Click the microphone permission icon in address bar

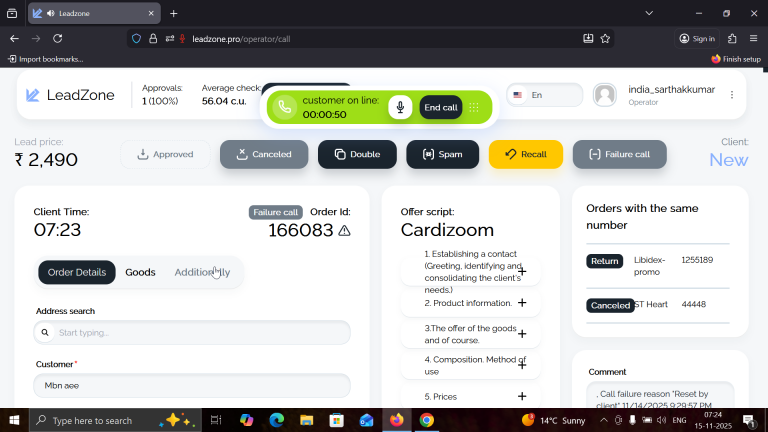pos(183,39)
